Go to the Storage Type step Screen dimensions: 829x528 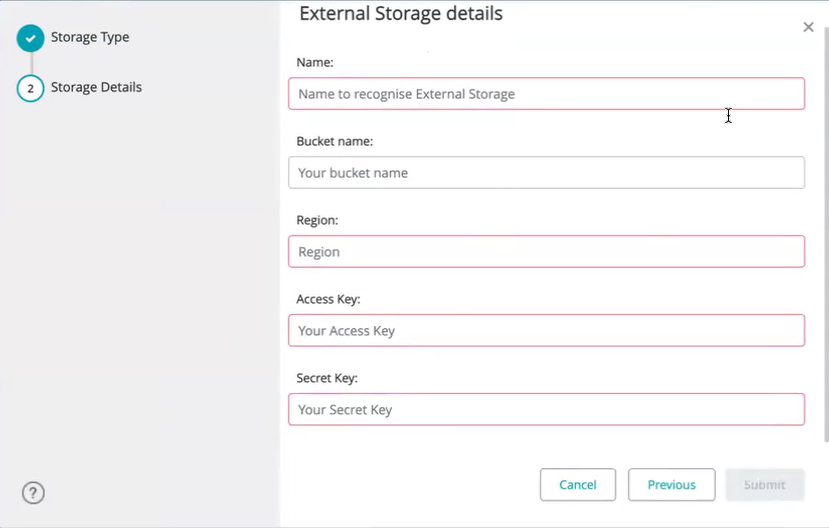(90, 38)
